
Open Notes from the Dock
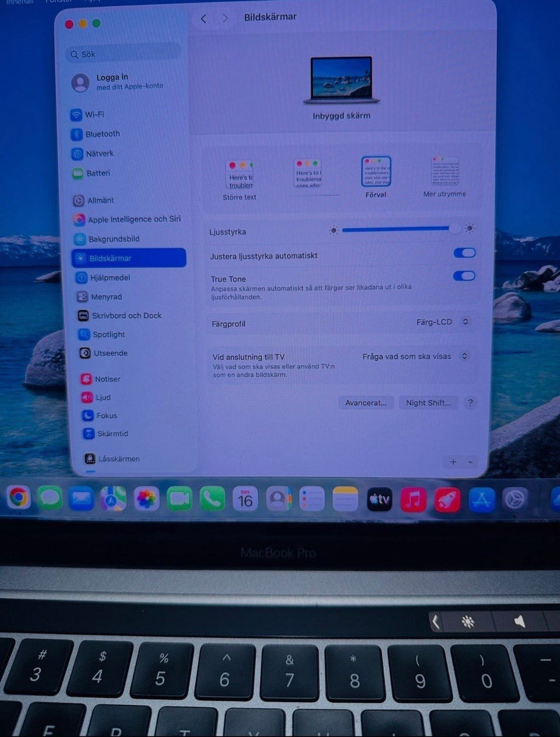345,500
